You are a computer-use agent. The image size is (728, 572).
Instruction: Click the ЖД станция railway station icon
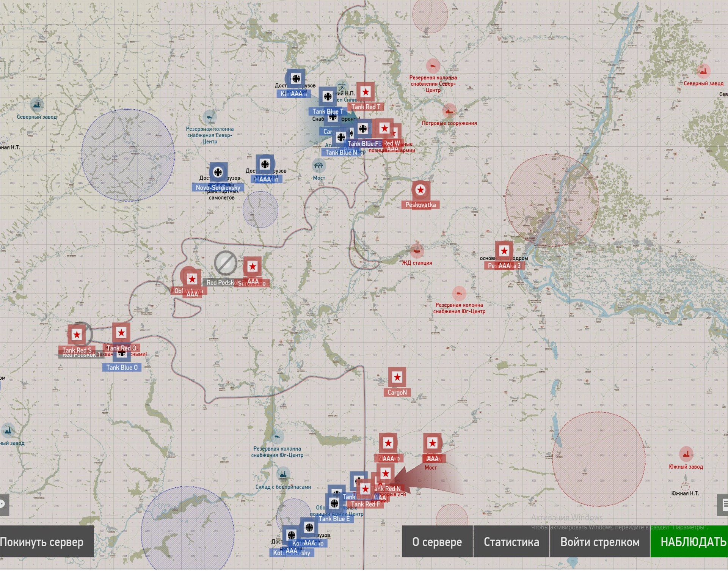coord(417,251)
